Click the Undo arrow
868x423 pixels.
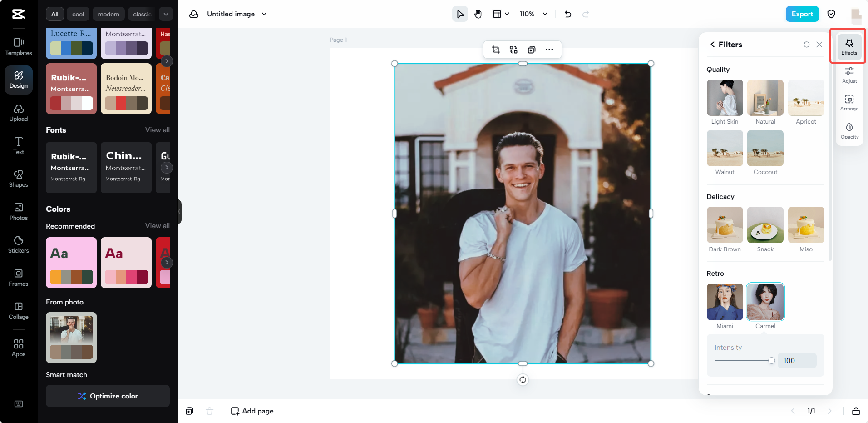567,14
